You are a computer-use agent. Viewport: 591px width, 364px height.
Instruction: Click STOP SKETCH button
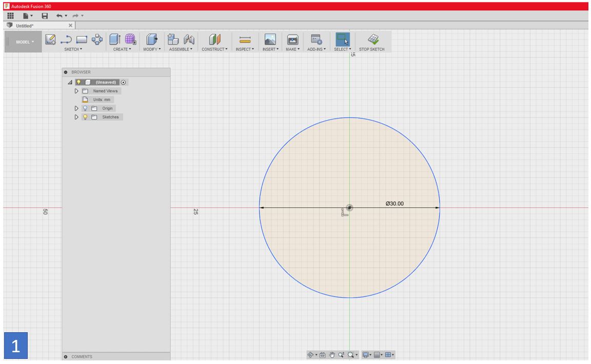[x=371, y=42]
